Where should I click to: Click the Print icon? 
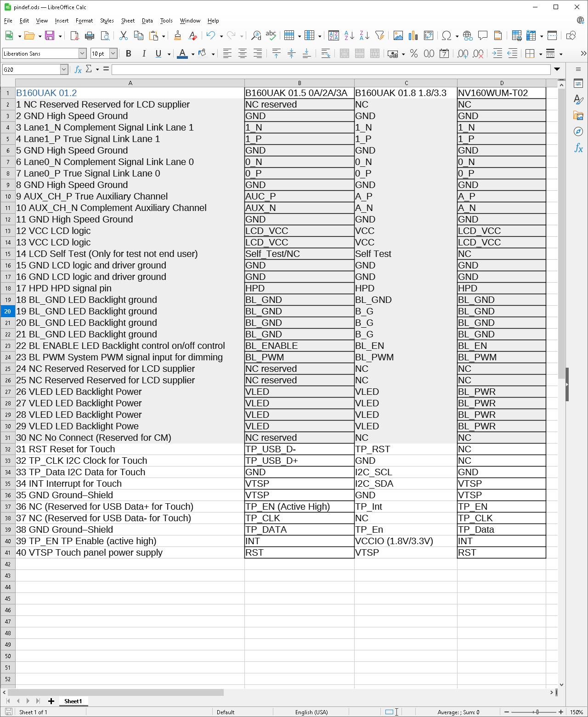pyautogui.click(x=90, y=36)
